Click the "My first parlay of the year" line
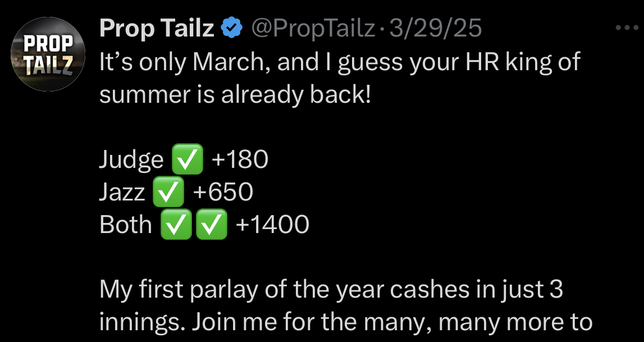Viewport: 644px width, 342px height. 331,290
